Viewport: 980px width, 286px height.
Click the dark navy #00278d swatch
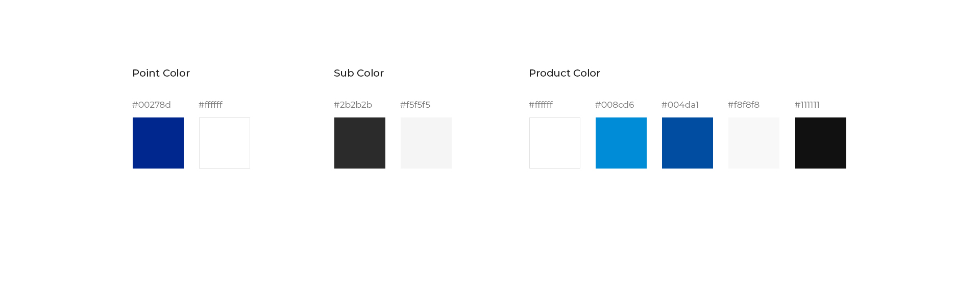(x=158, y=143)
